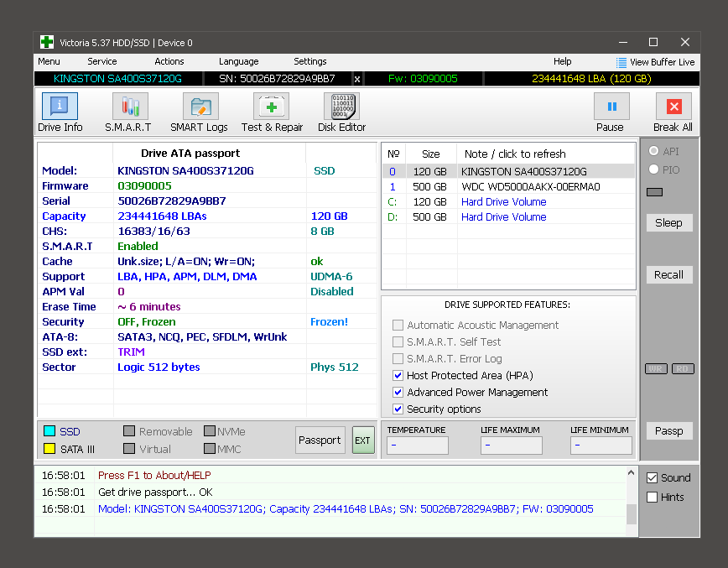Click the TEMPERATURE value field

(x=418, y=445)
